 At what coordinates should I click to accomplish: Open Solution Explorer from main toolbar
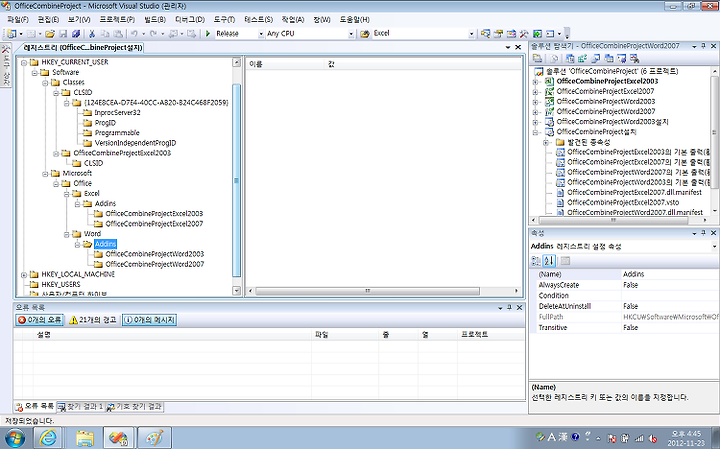click(485, 34)
